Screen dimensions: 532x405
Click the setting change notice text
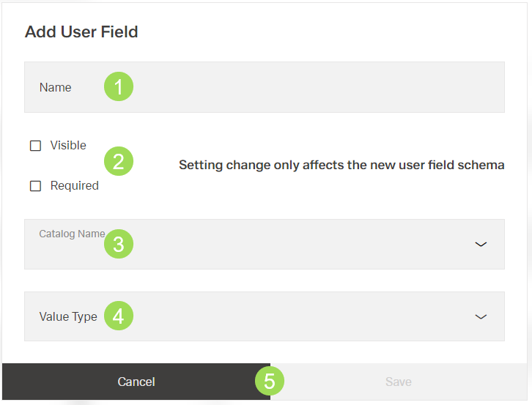tap(341, 166)
